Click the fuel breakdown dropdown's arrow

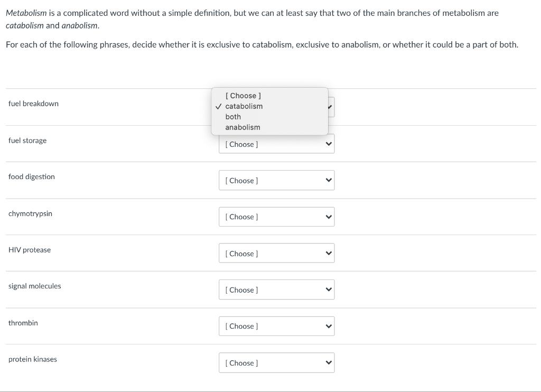(330, 107)
